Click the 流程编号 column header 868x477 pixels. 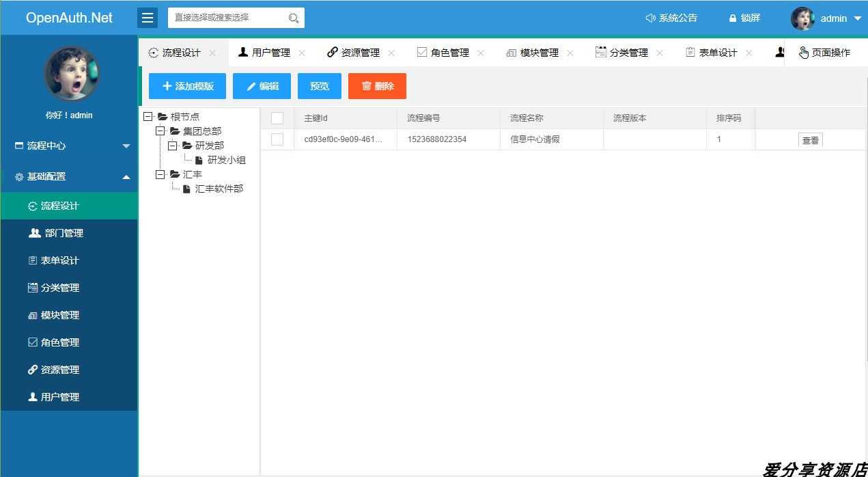coord(448,118)
